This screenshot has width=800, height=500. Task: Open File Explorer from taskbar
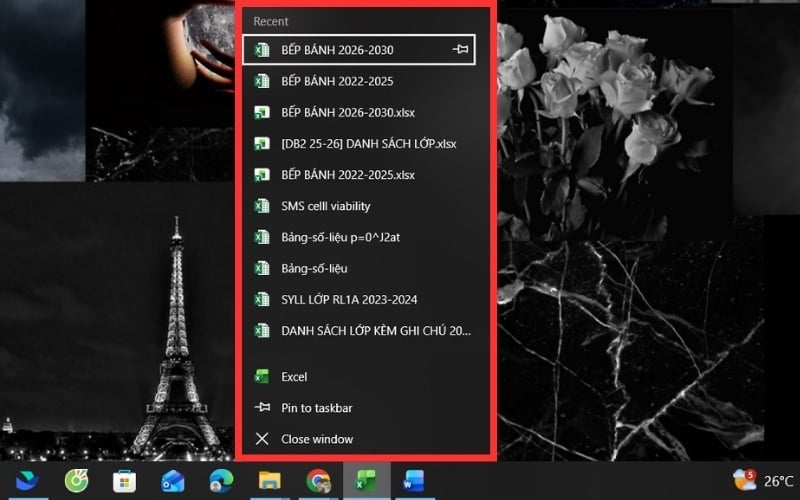pos(270,481)
